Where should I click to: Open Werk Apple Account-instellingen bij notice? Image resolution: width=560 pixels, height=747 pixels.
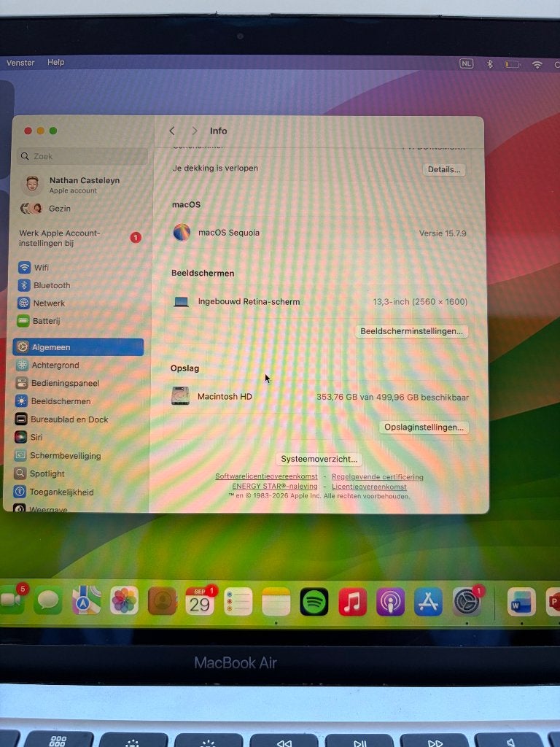pyautogui.click(x=80, y=238)
